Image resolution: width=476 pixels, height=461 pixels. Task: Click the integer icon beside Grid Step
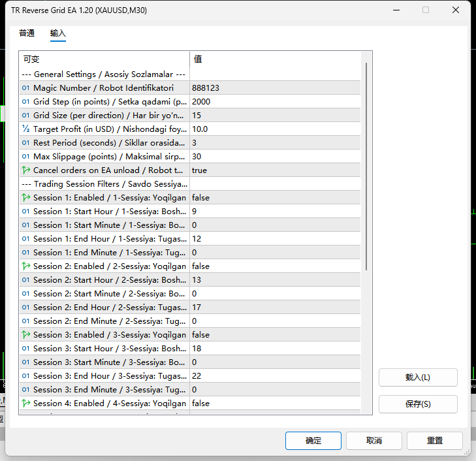pyautogui.click(x=26, y=102)
